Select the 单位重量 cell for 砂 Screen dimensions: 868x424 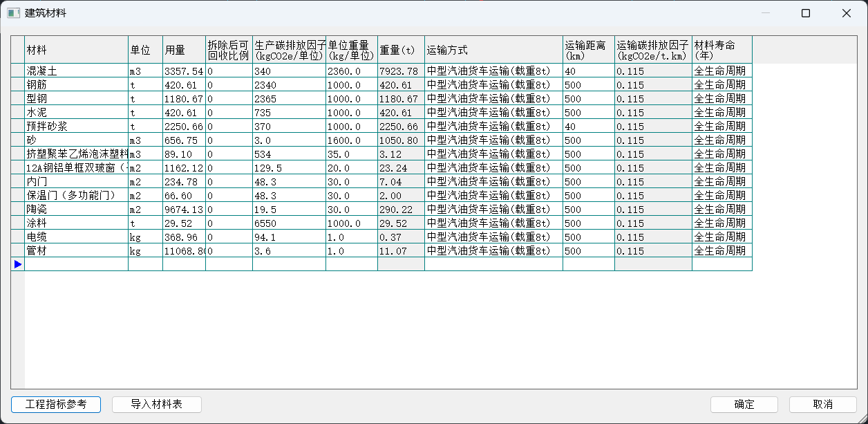pos(351,140)
